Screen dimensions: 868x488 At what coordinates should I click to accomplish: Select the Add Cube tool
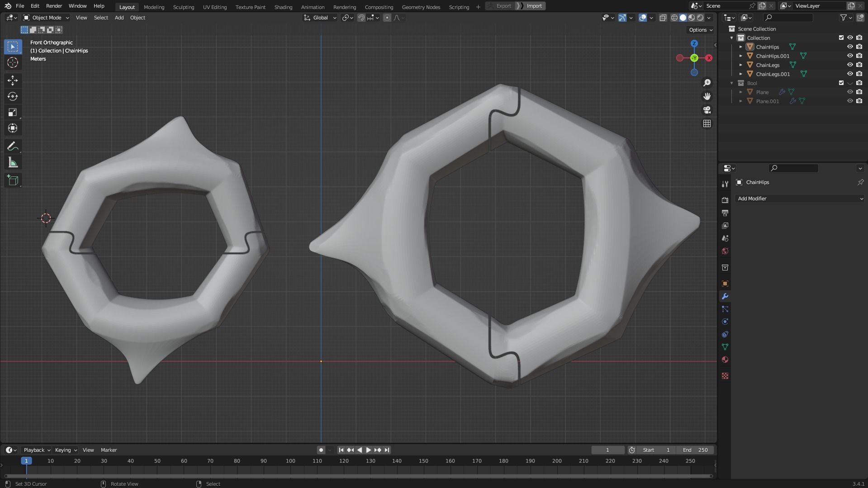[x=13, y=180]
